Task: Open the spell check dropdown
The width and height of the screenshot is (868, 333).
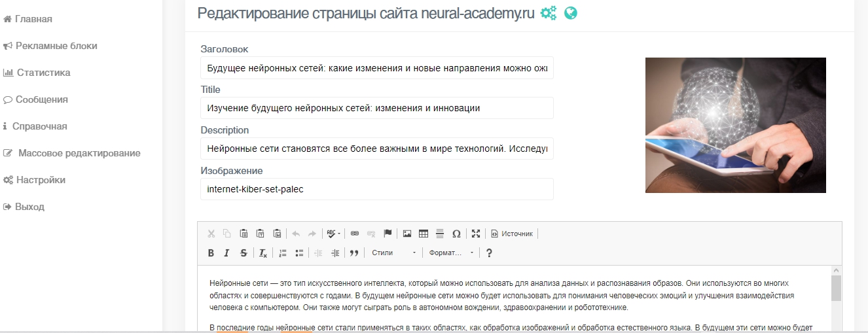Action: pyautogui.click(x=333, y=234)
